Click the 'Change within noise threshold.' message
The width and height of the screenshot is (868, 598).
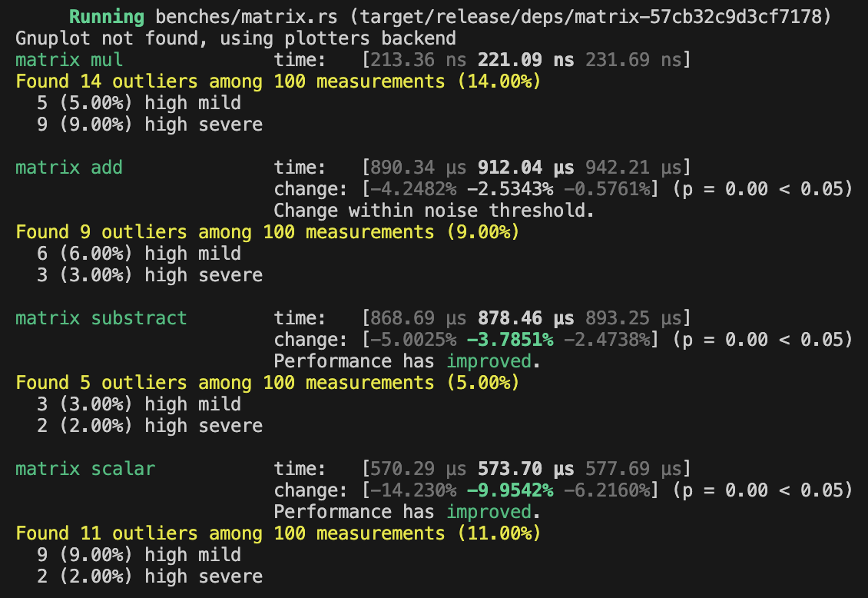click(x=434, y=210)
